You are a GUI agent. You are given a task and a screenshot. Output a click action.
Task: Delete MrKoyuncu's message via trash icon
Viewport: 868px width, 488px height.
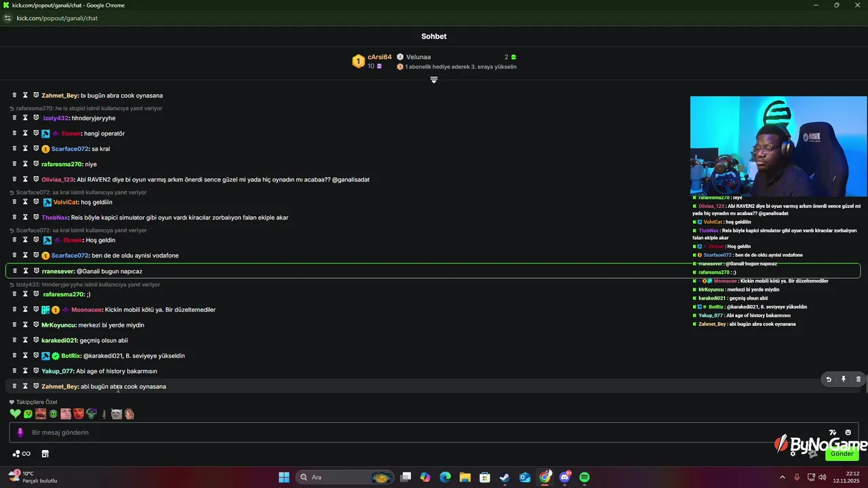click(x=14, y=325)
